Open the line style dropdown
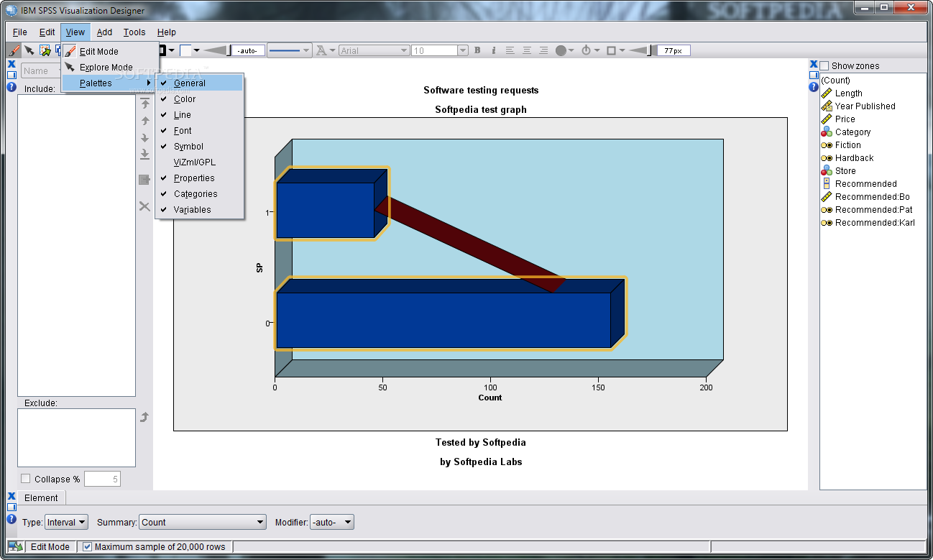 (289, 50)
